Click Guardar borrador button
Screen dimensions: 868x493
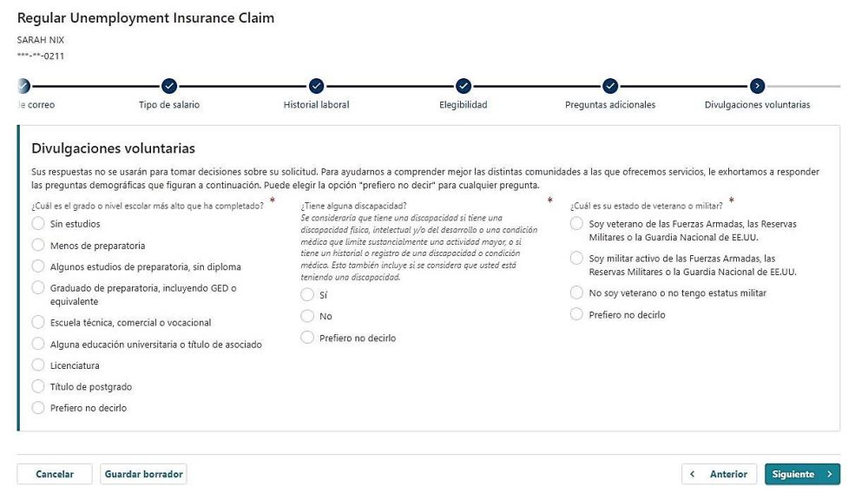(143, 474)
